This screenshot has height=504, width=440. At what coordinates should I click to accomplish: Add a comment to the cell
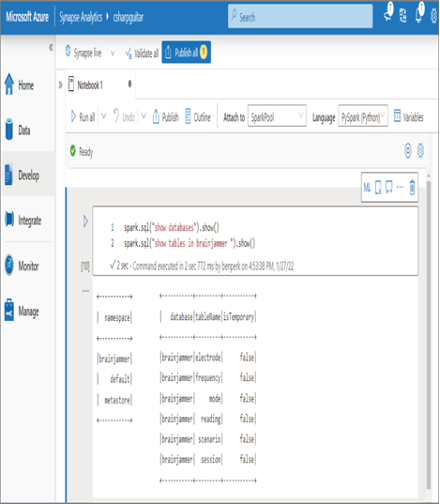(x=389, y=187)
